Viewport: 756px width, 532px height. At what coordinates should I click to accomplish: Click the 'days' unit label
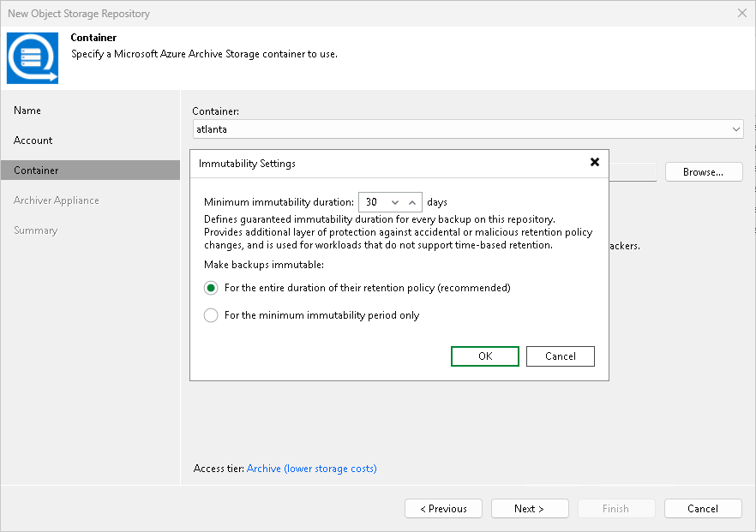coord(437,202)
